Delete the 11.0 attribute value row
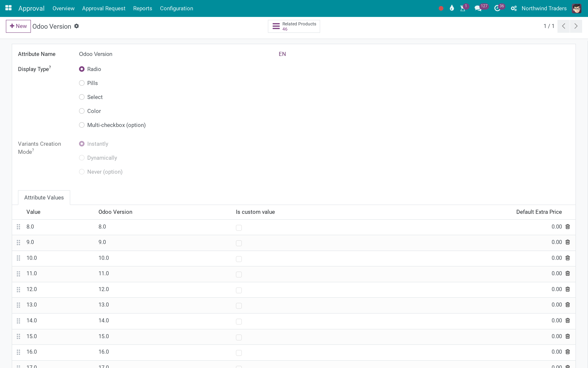The width and height of the screenshot is (588, 368). pos(568,274)
